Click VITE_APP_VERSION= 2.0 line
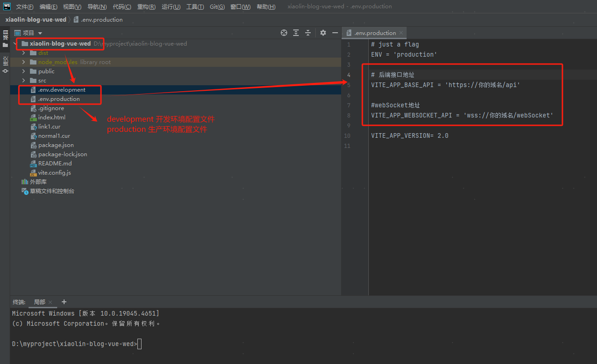Viewport: 597px width, 364px height. pyautogui.click(x=409, y=135)
